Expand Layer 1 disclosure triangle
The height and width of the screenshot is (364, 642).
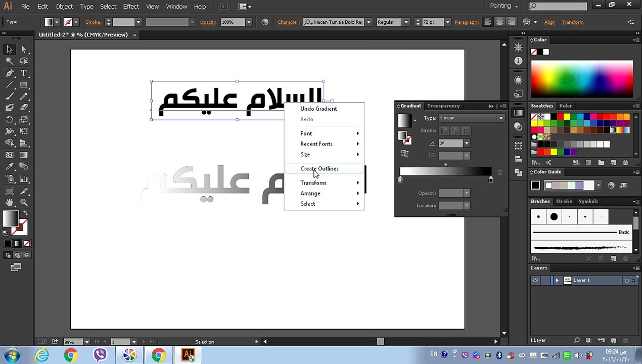pos(557,280)
